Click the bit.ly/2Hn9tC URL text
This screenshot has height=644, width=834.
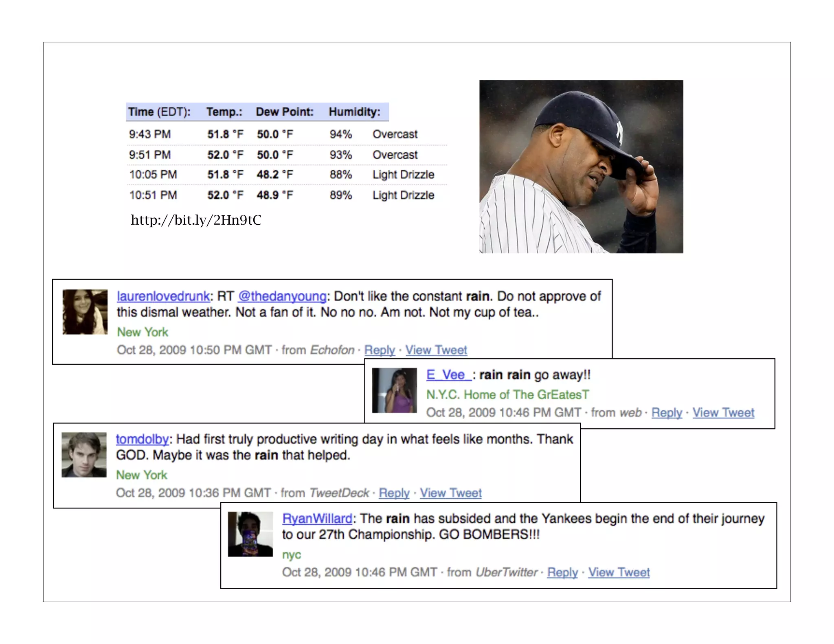point(196,220)
